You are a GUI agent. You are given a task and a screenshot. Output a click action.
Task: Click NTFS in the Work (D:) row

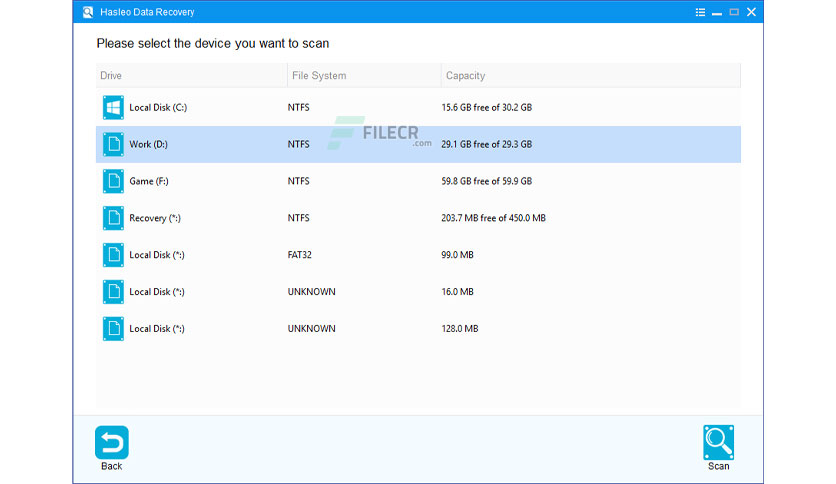(299, 144)
